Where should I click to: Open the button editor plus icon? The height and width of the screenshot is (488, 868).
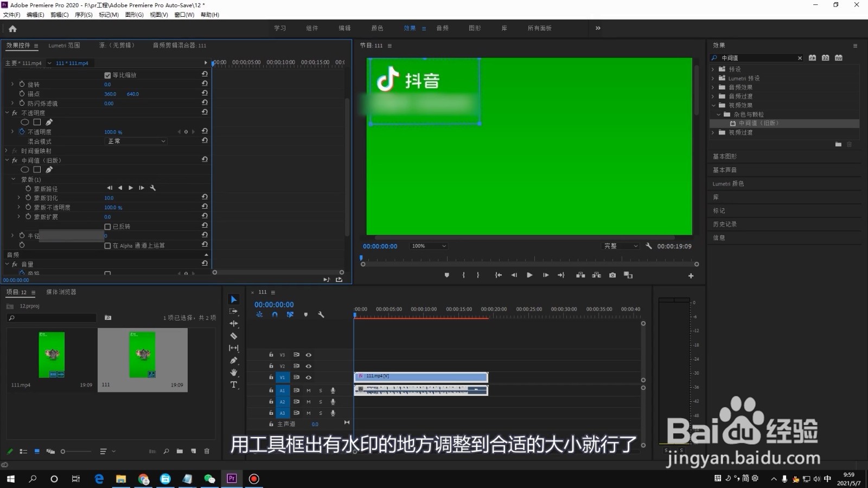tap(691, 276)
